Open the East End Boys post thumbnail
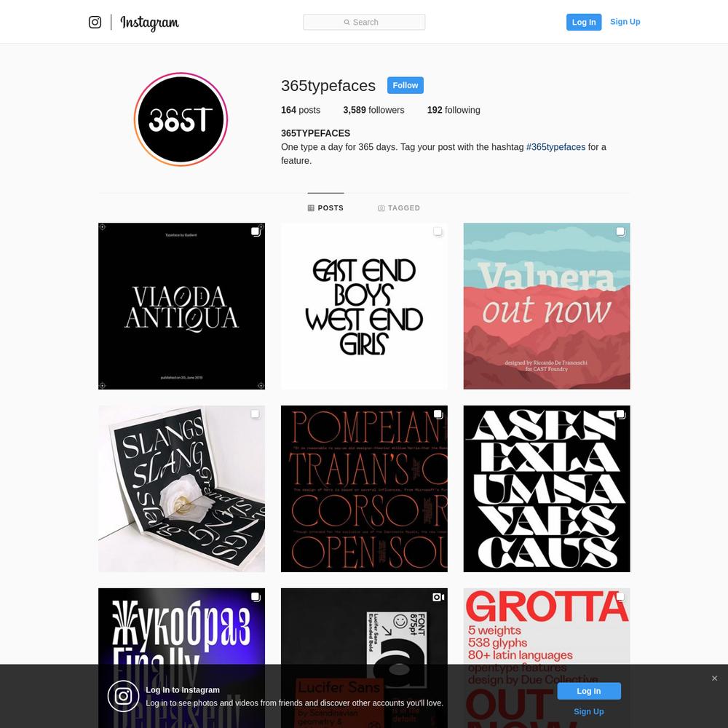 click(364, 306)
